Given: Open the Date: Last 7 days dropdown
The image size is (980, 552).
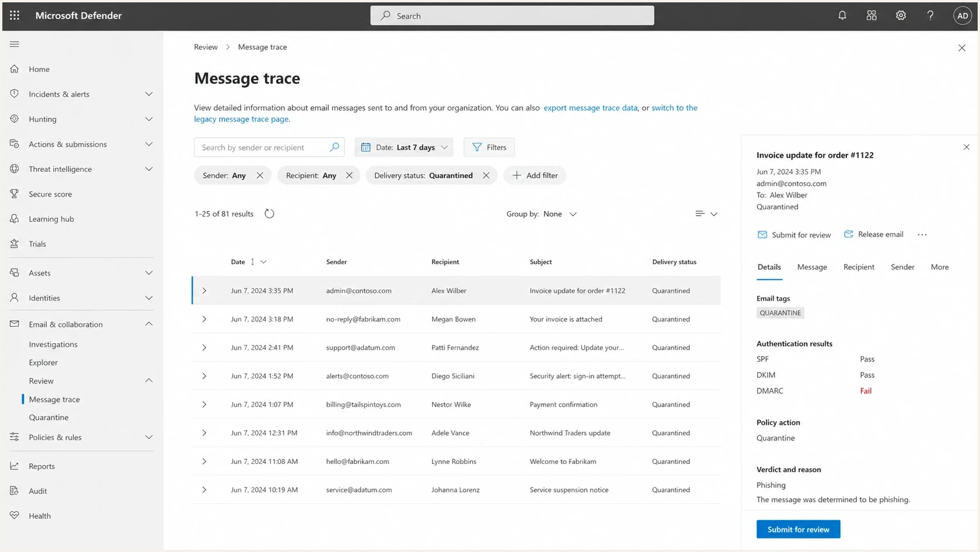Looking at the screenshot, I should (404, 147).
